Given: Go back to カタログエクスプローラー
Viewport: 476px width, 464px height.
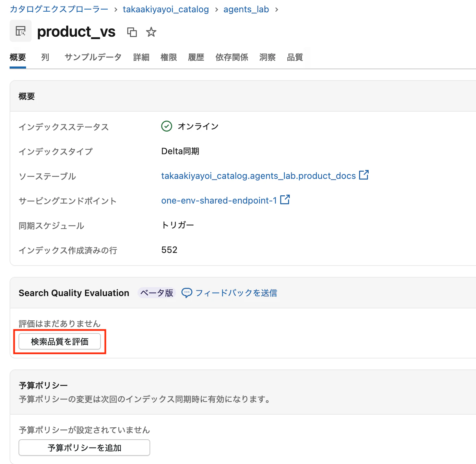Looking at the screenshot, I should (x=58, y=9).
